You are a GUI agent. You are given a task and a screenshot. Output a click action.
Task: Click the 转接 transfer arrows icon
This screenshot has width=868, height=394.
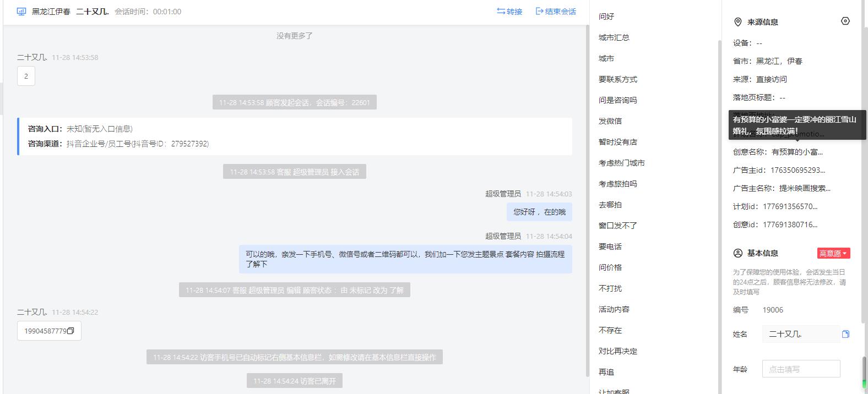[501, 11]
